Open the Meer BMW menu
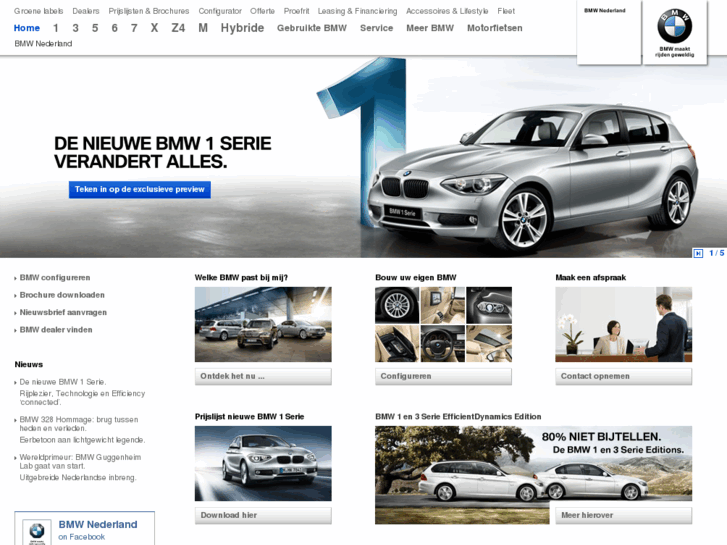The image size is (727, 545). coord(430,28)
